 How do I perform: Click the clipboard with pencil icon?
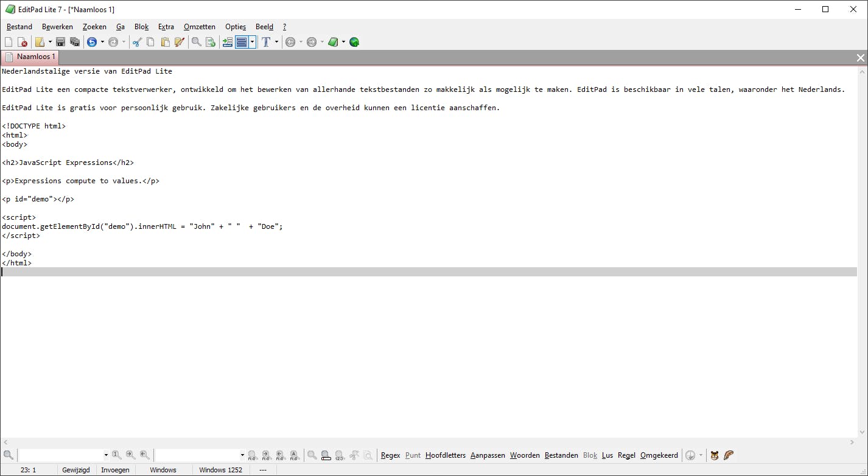pos(180,42)
